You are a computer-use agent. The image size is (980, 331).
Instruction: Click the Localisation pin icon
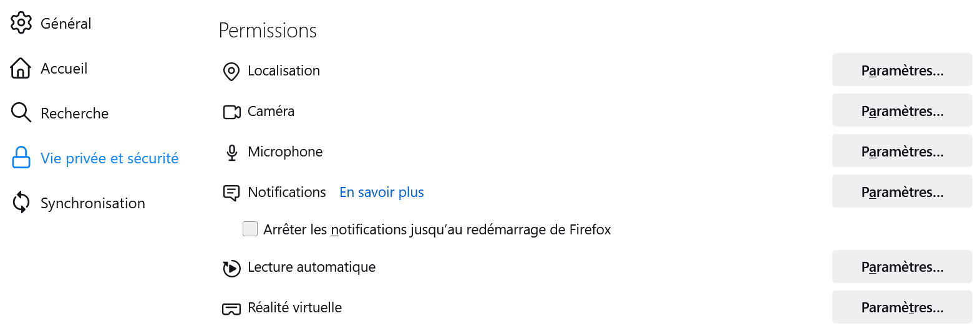[231, 72]
